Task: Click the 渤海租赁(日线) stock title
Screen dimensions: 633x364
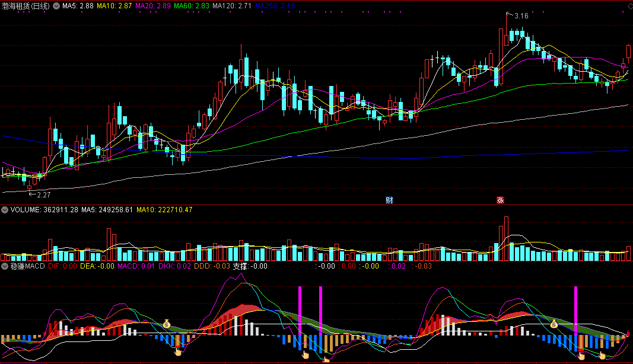Action: coord(26,6)
